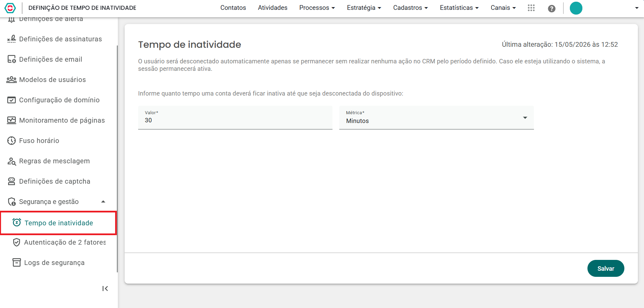Select Tempo de inatividade in sidebar
Image resolution: width=644 pixels, height=308 pixels.
click(58, 223)
